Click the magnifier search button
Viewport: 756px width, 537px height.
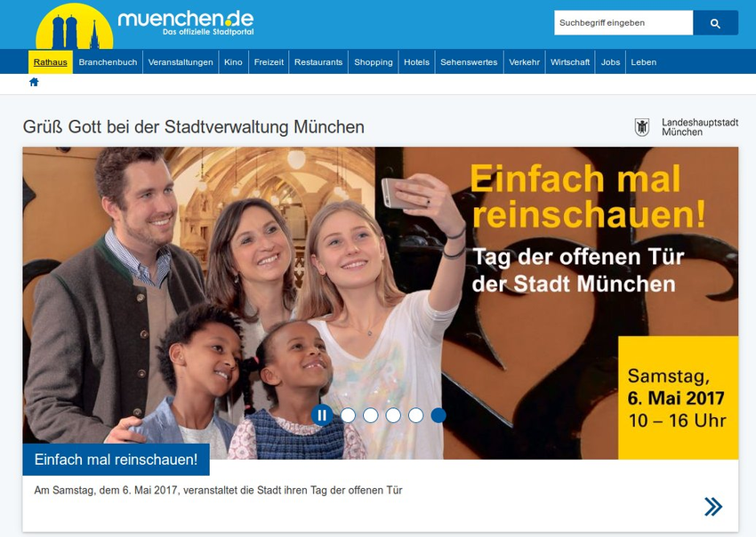pos(715,22)
